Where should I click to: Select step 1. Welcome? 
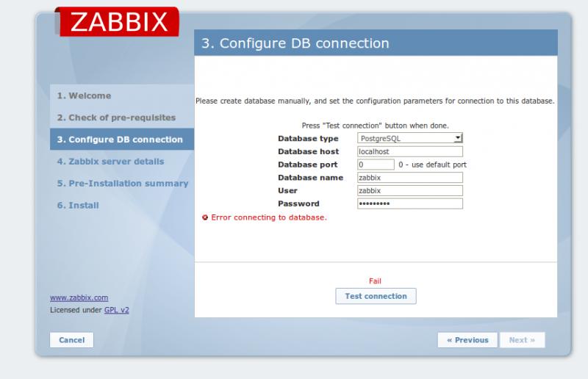pos(122,95)
